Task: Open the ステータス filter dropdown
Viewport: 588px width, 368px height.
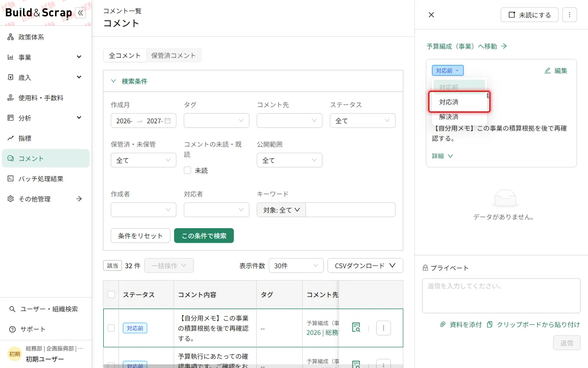Action: click(362, 121)
